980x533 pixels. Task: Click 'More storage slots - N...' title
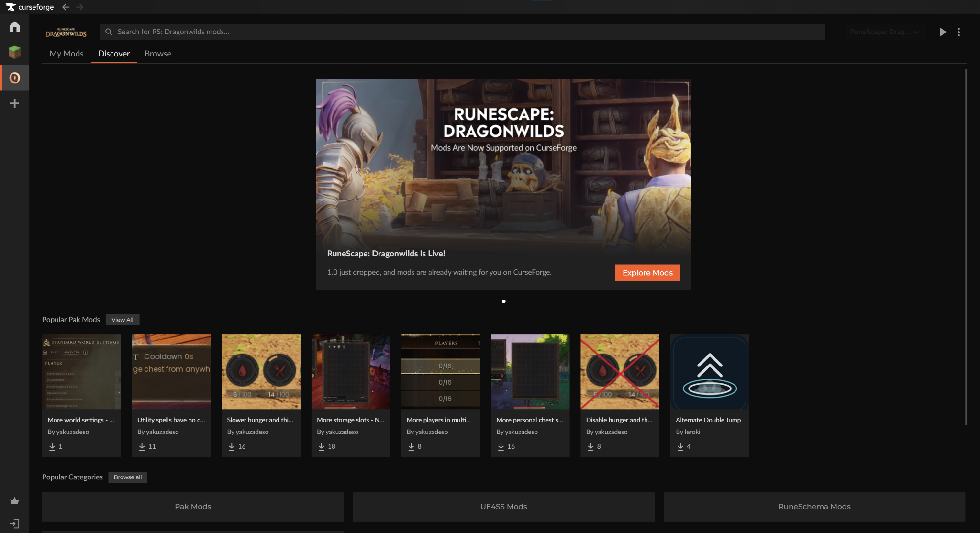point(351,420)
